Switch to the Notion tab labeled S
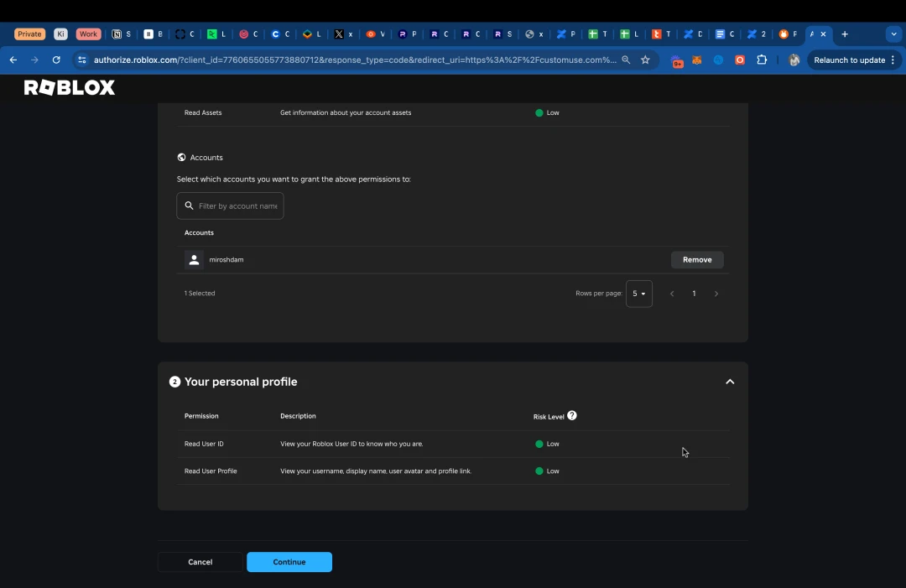906x588 pixels. pos(122,34)
